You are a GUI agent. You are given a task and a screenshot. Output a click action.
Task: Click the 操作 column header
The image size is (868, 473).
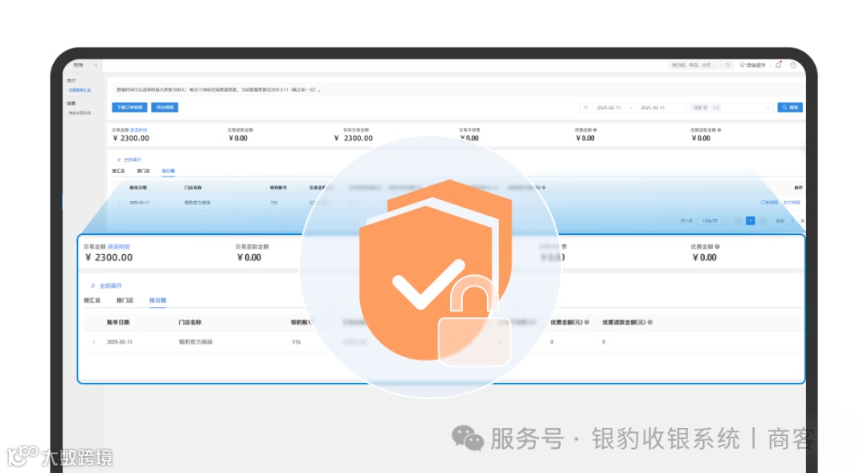(x=798, y=187)
